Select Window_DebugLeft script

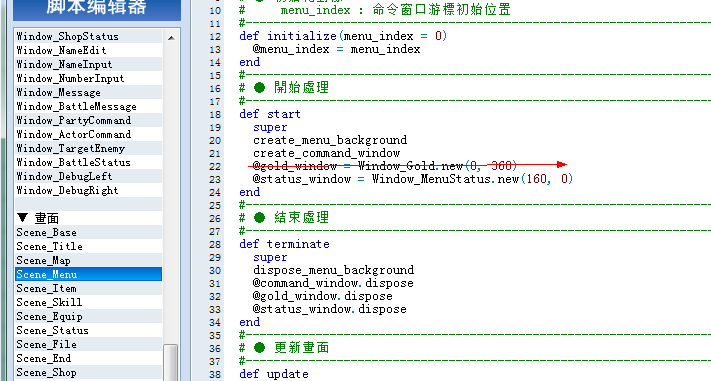click(88, 176)
